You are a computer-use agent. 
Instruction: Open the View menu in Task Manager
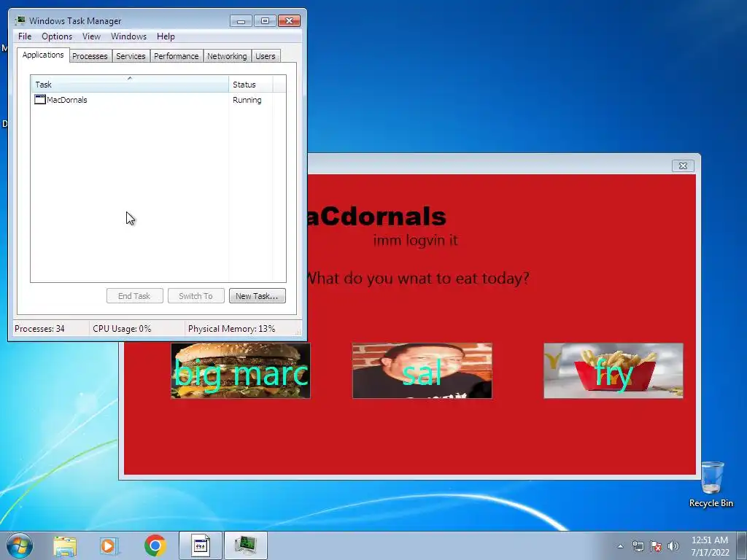[x=91, y=36]
